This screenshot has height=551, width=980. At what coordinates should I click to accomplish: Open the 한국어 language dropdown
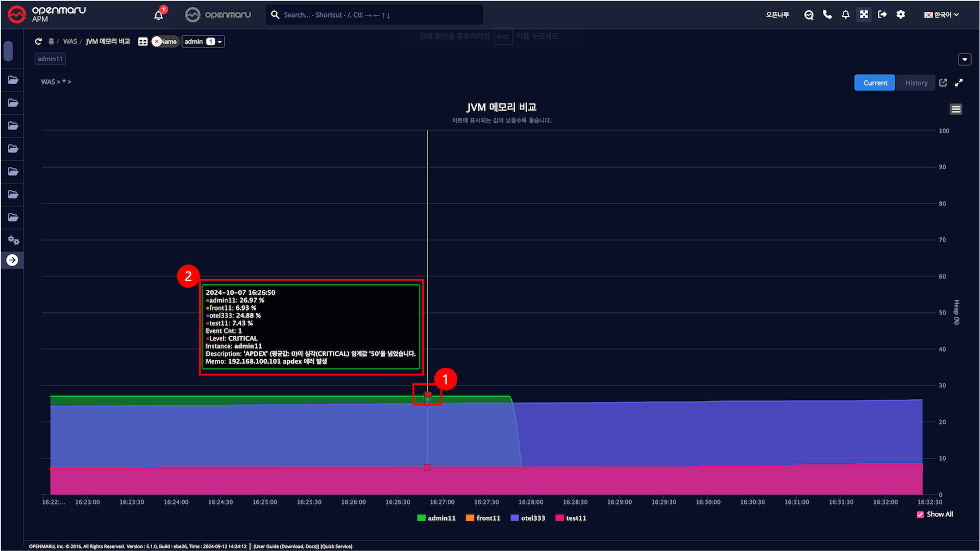pyautogui.click(x=942, y=15)
